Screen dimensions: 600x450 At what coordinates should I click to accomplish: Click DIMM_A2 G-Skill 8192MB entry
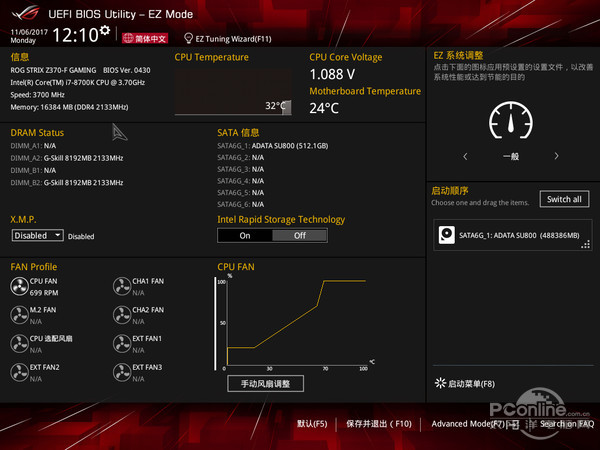click(67, 158)
